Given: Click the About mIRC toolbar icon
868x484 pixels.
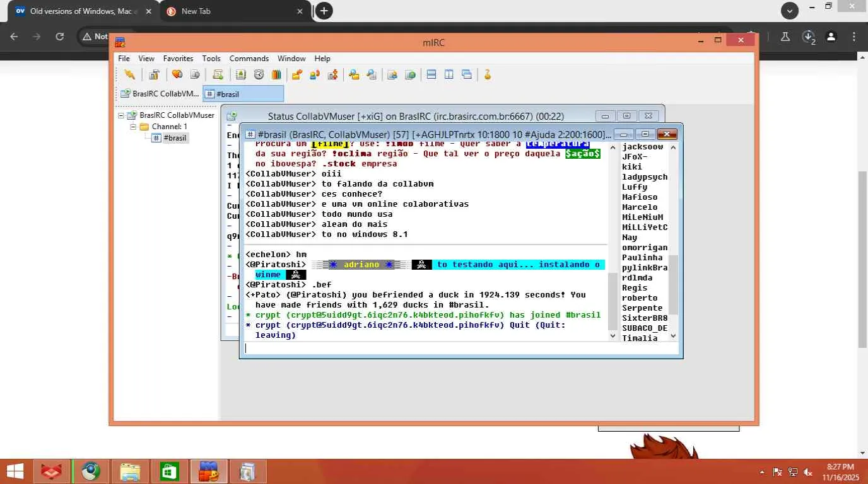Looking at the screenshot, I should click(x=487, y=74).
